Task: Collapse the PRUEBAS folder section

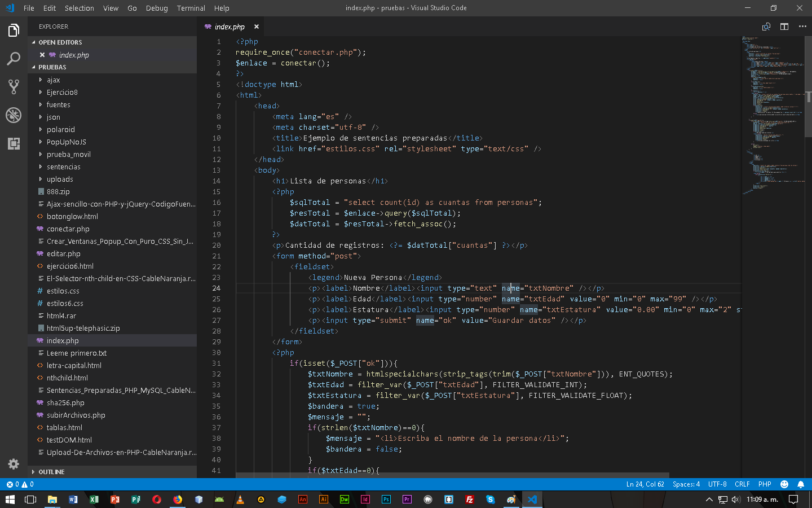Action: pyautogui.click(x=52, y=67)
